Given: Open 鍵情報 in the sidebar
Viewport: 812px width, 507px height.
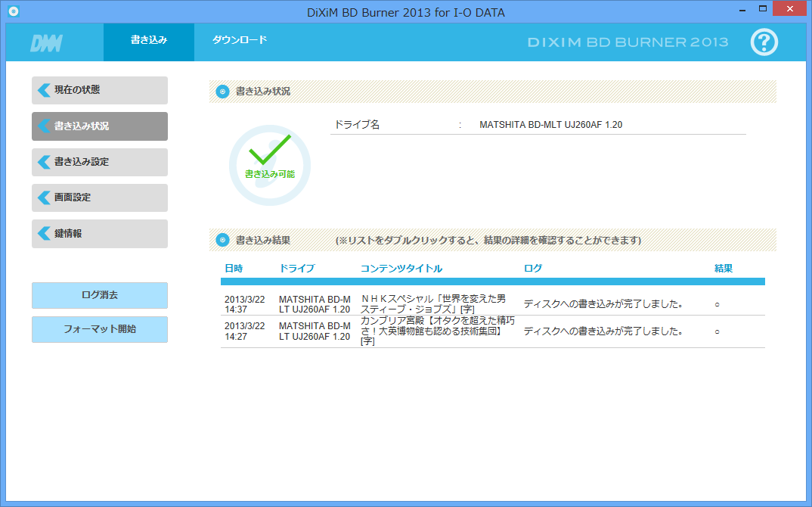Looking at the screenshot, I should coord(100,233).
